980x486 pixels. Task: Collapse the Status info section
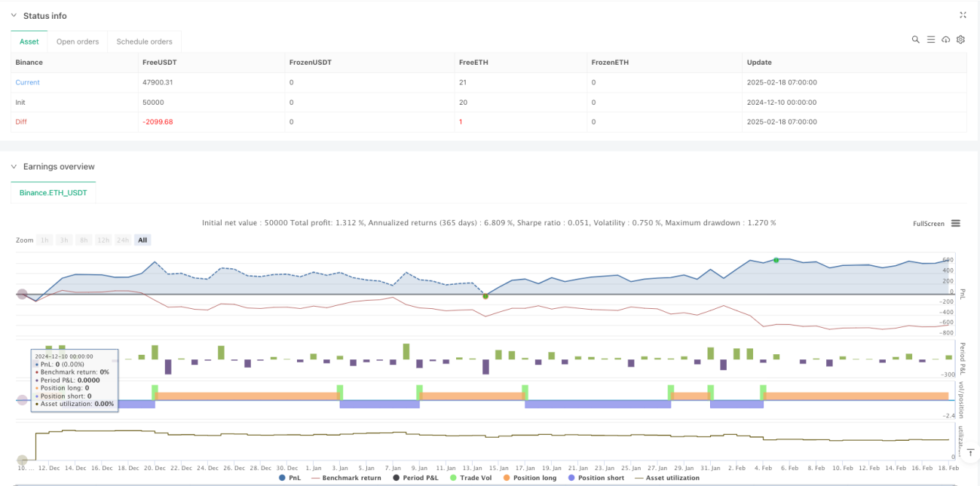click(14, 16)
